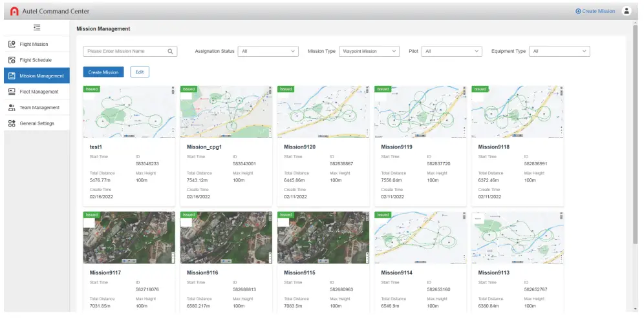Screen dimensions: 644x328
Task: Go to Team Management in sidebar
Action: point(39,108)
